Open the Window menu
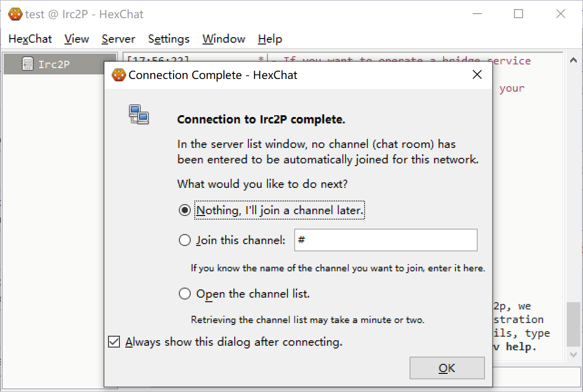 224,39
